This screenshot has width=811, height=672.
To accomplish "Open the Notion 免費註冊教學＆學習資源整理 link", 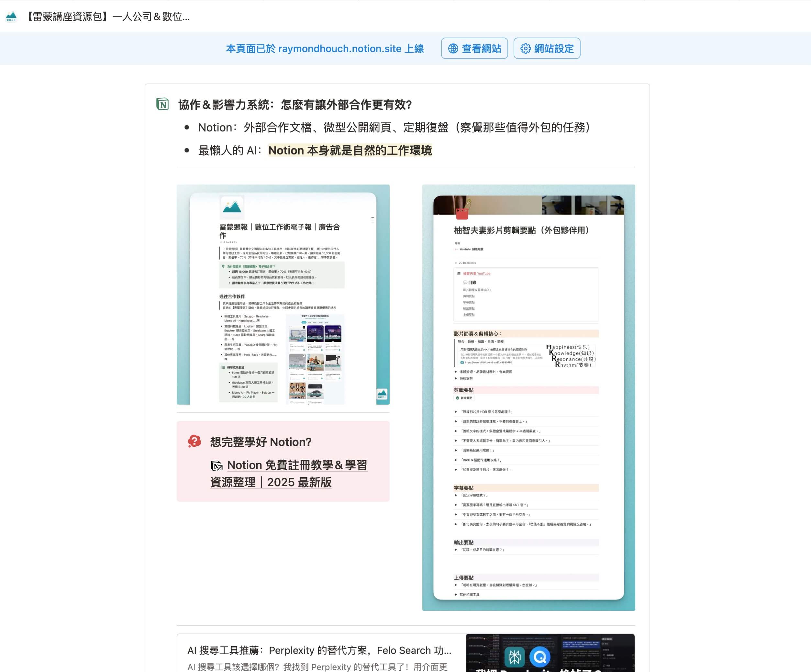I will click(x=288, y=474).
